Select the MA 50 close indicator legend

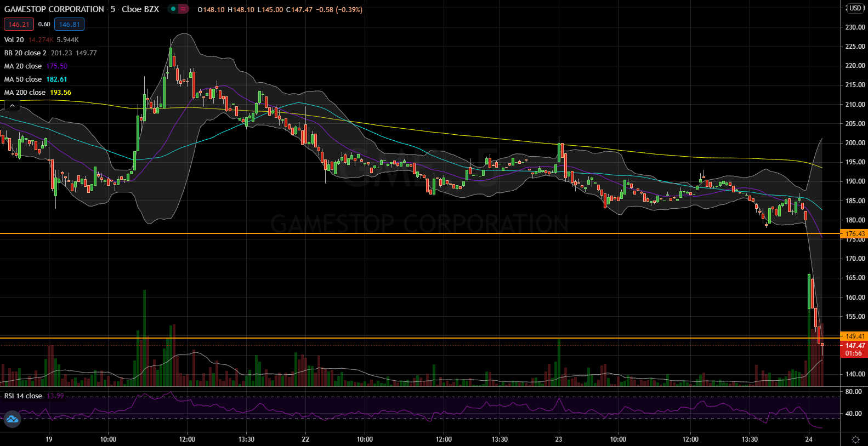click(23, 79)
